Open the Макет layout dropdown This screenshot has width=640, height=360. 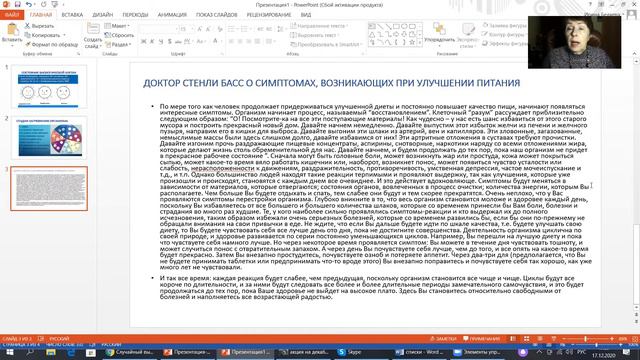point(117,26)
